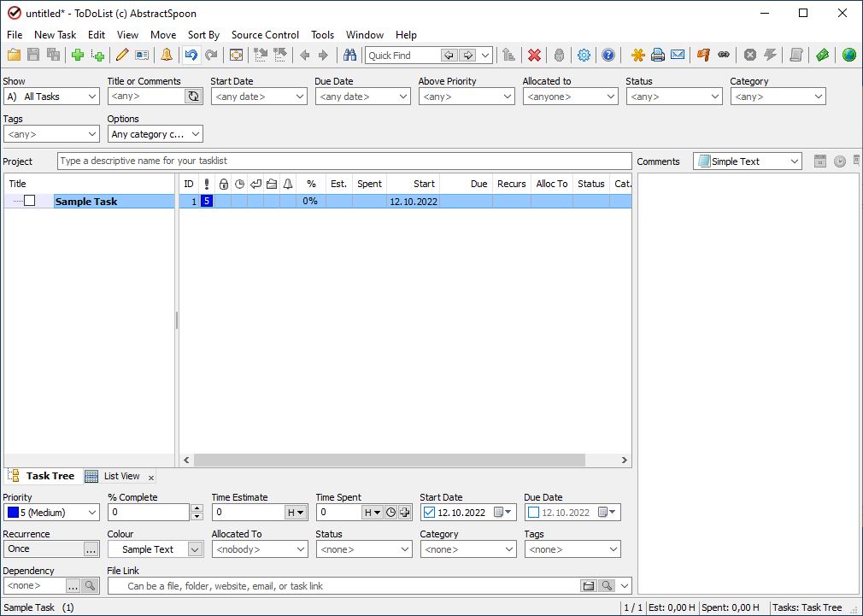Click the green money tag toolbar icon
The height and width of the screenshot is (616, 863).
tap(823, 55)
